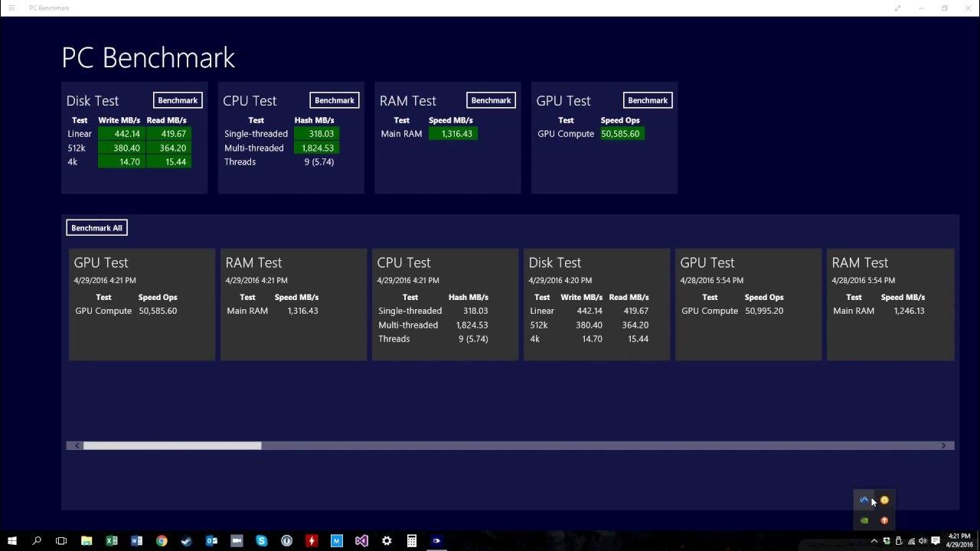Launch Visual Studio from the taskbar
The image size is (980, 551).
click(x=361, y=541)
